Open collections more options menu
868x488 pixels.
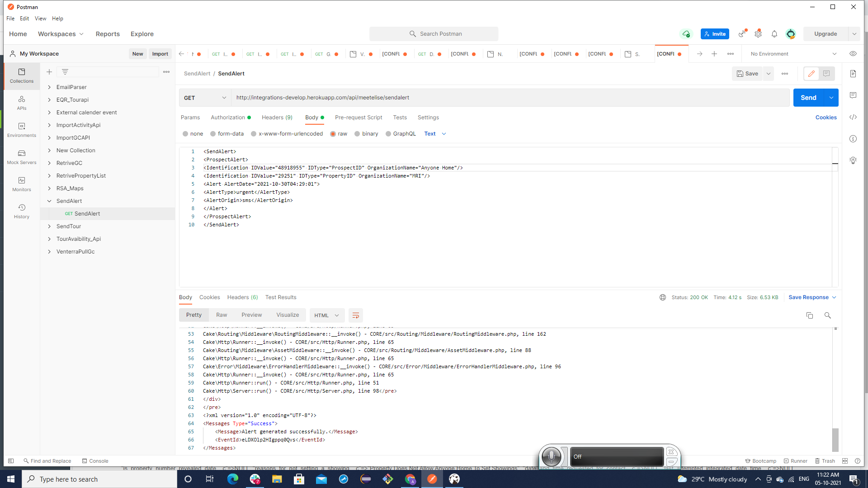point(166,72)
